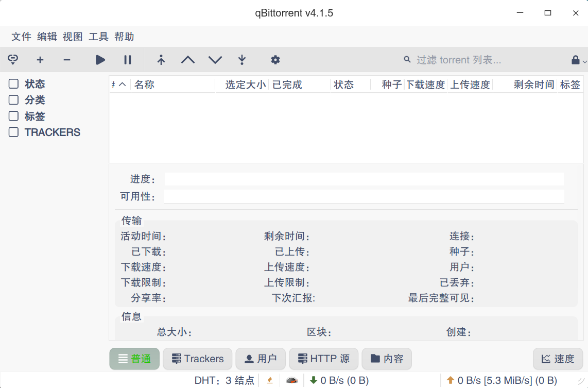Click the plus add torrent file icon
The height and width of the screenshot is (388, 588).
point(40,60)
